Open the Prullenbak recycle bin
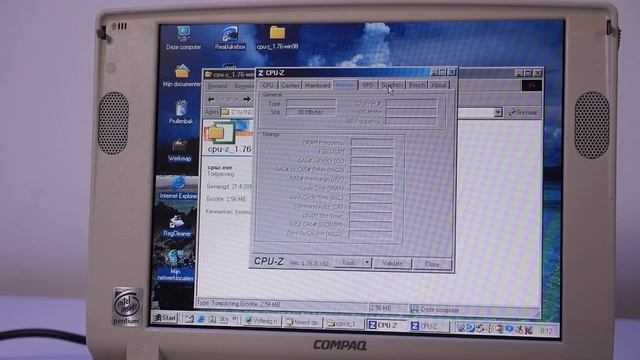Screen dimensions: 640x360 [x=181, y=112]
